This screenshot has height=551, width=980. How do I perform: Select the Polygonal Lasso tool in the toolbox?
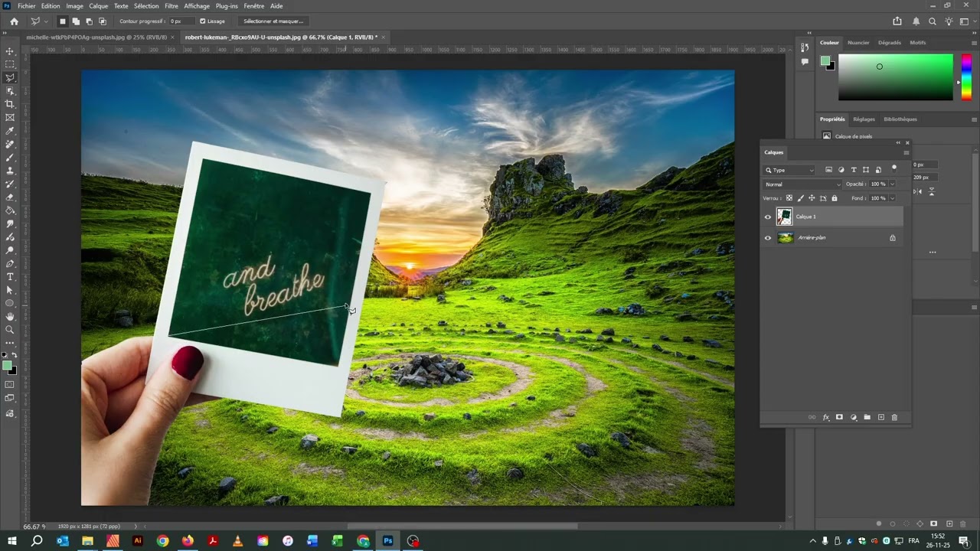pyautogui.click(x=10, y=77)
